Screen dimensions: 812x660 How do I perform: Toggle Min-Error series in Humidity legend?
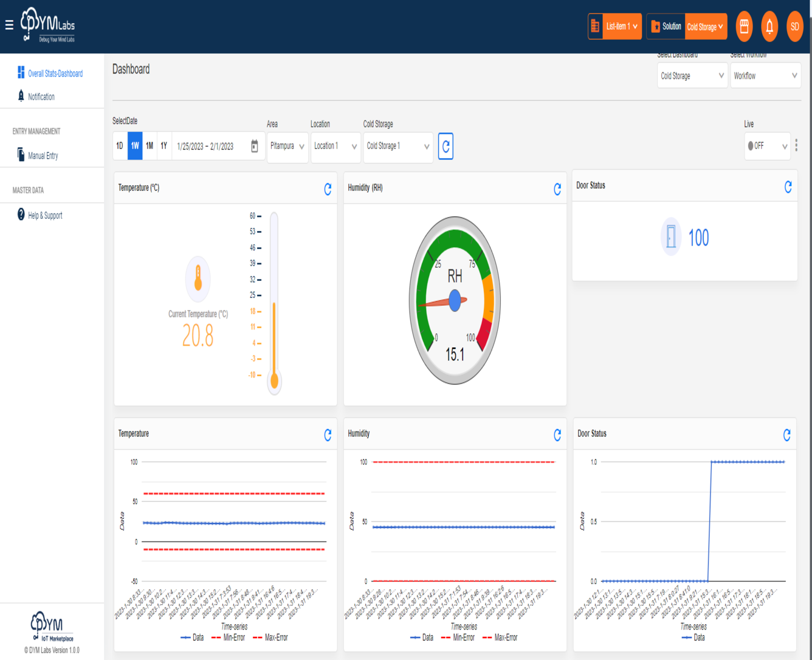(x=458, y=638)
